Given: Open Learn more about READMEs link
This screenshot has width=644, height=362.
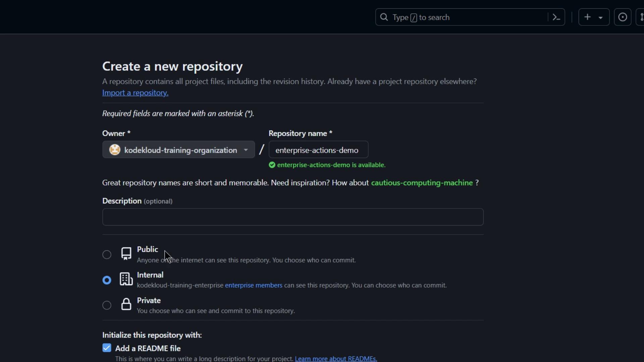Looking at the screenshot, I should pyautogui.click(x=336, y=359).
